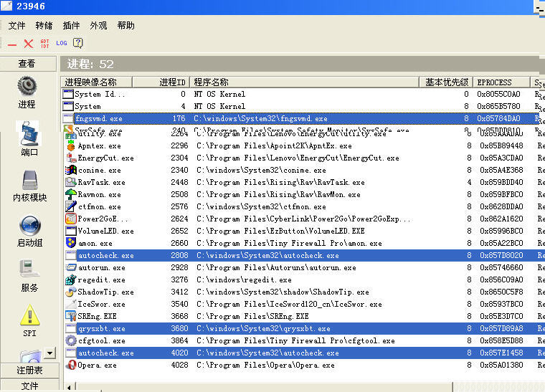Click the Power2GoE process icon
Viewport: 545px width, 392px height.
pos(70,219)
